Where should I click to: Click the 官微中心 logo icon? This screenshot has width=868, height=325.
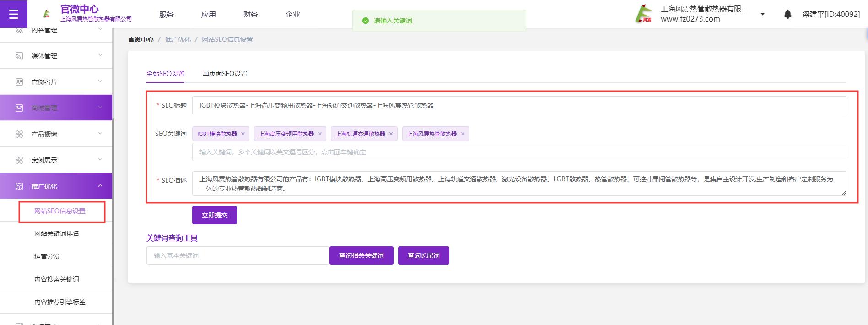(46, 14)
